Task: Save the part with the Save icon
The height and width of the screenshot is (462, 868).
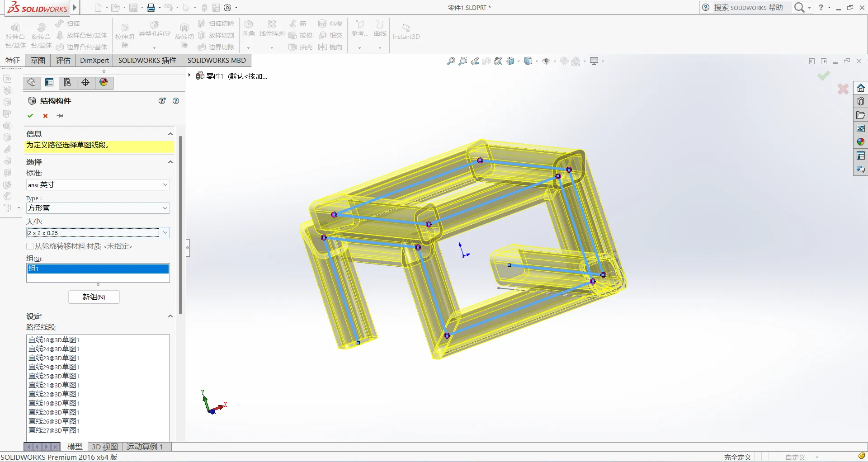Action: coord(133,8)
